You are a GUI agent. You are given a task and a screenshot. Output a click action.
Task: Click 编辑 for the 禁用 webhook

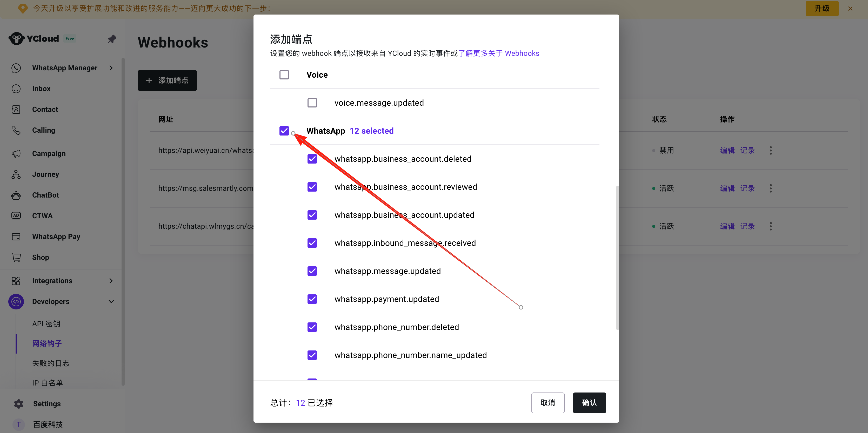[x=727, y=151]
